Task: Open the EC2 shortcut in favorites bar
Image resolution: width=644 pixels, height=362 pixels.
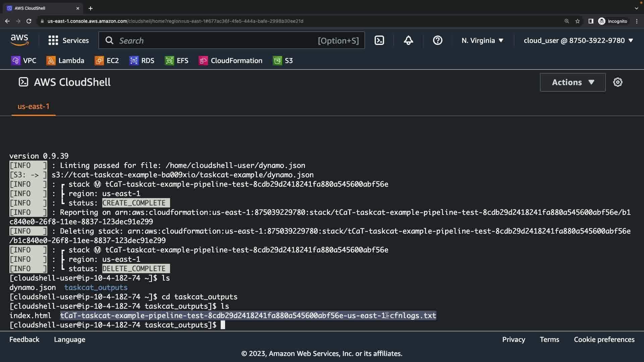Action: [107, 61]
